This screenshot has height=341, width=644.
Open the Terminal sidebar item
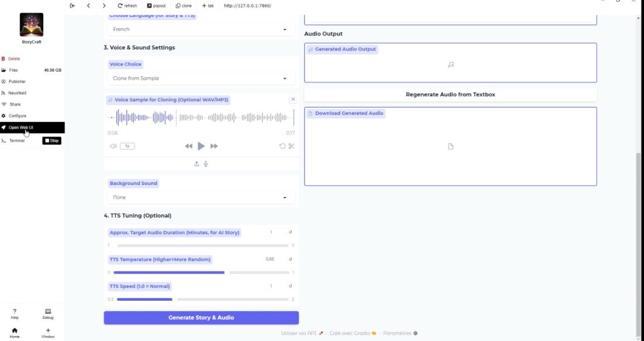[x=17, y=140]
